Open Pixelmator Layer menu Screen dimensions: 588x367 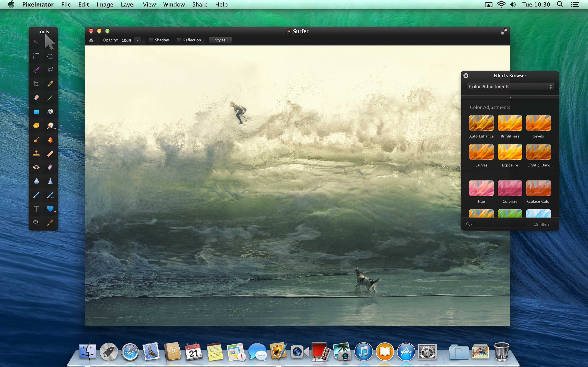(128, 5)
